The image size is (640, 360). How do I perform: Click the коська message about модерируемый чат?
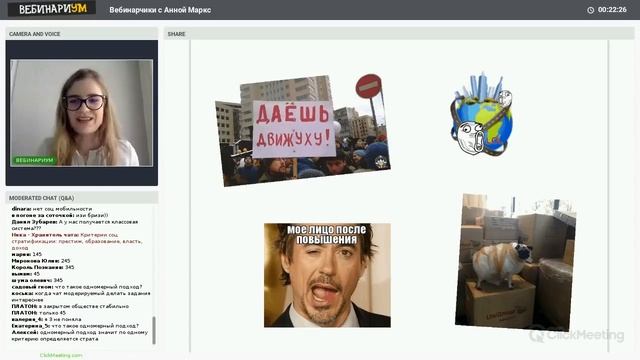point(81,296)
